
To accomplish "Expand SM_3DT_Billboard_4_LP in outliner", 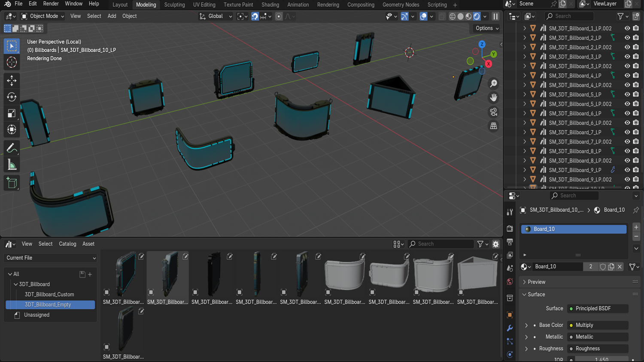I will (524, 75).
